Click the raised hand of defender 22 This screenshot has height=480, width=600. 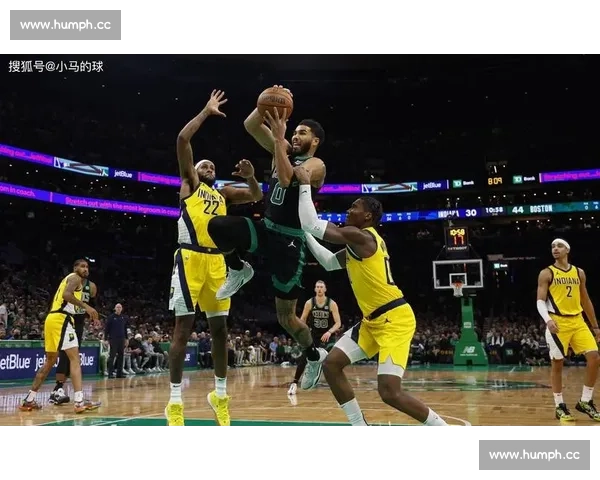214,102
